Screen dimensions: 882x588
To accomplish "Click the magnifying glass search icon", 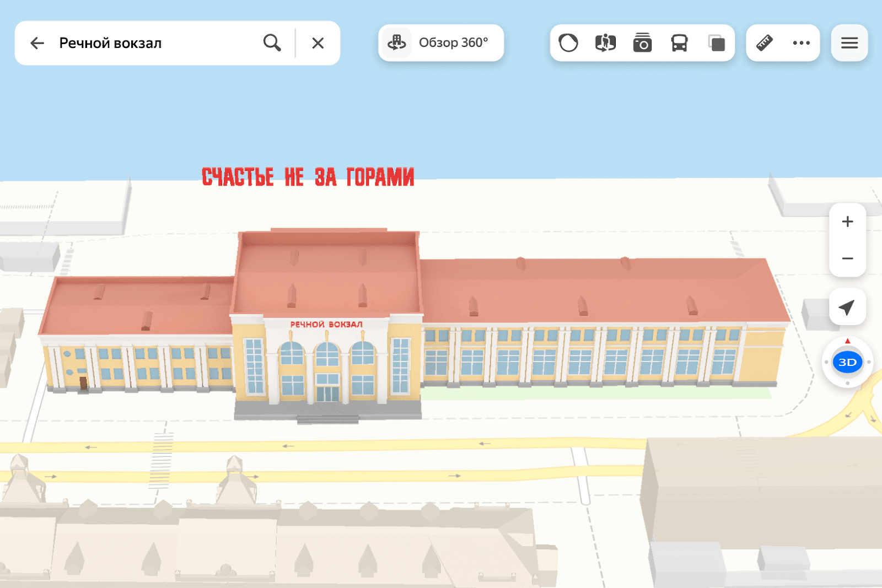I will pos(272,43).
